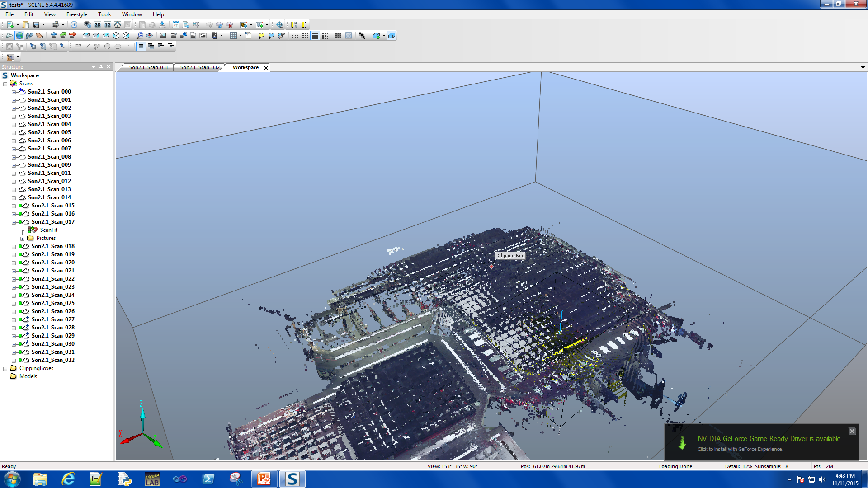The height and width of the screenshot is (488, 868).
Task: Open Internet Explorer from the taskbar
Action: [x=68, y=479]
